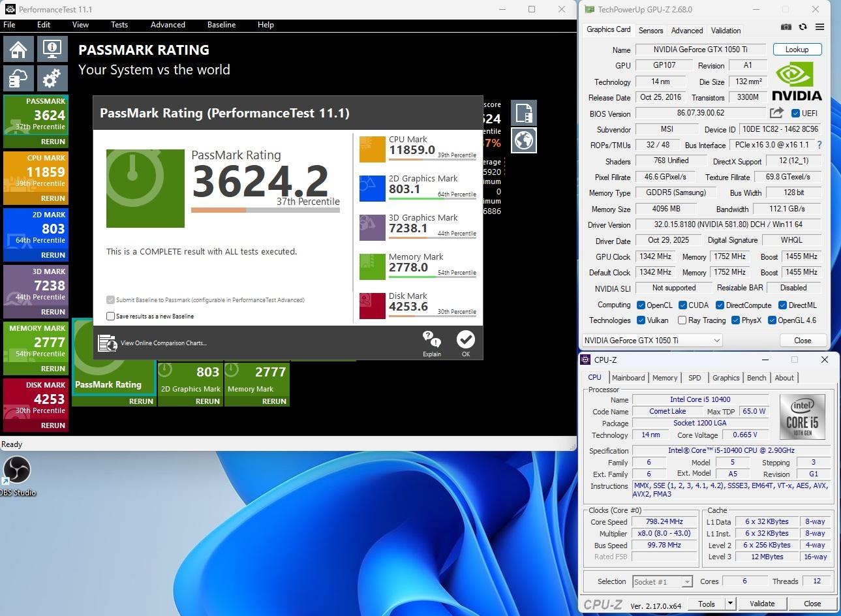Screen dimensions: 841x616
Task: Open the cloud baseline management icon
Action: click(18, 79)
